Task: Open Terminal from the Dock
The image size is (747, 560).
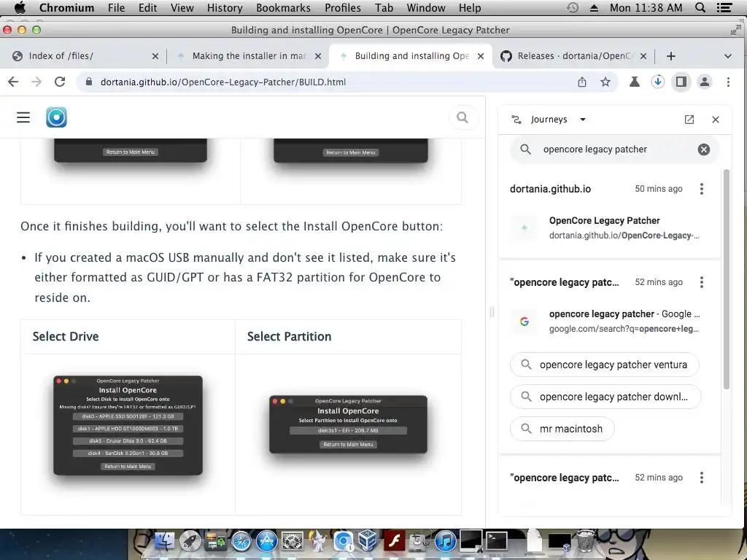Action: [x=496, y=542]
